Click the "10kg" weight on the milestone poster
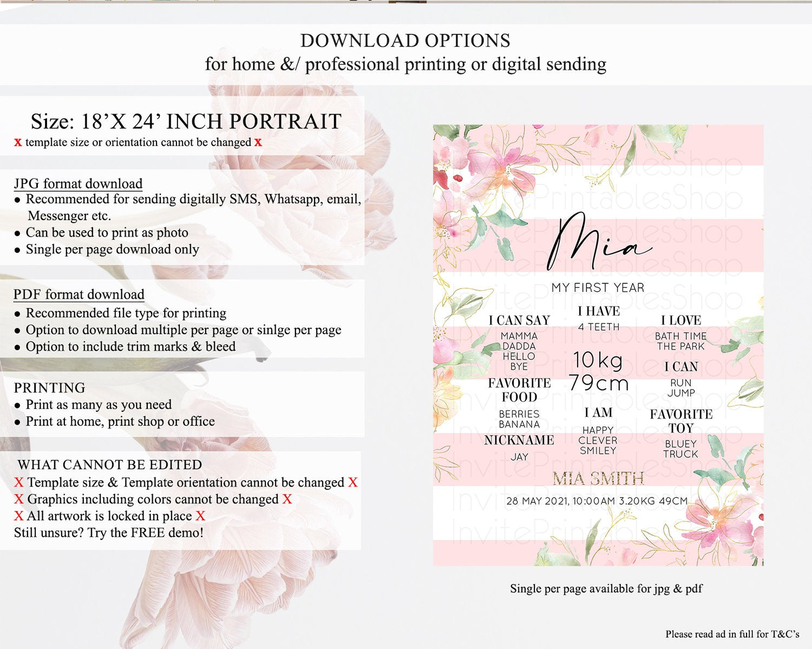 click(x=598, y=360)
